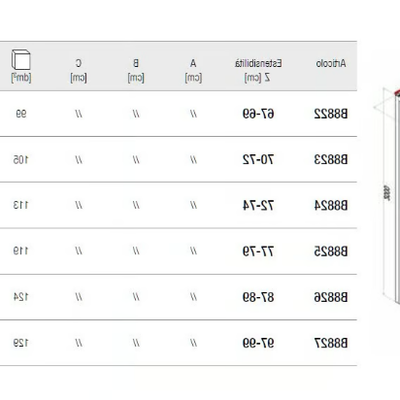Click the product drawing on the right edge

coord(387,196)
